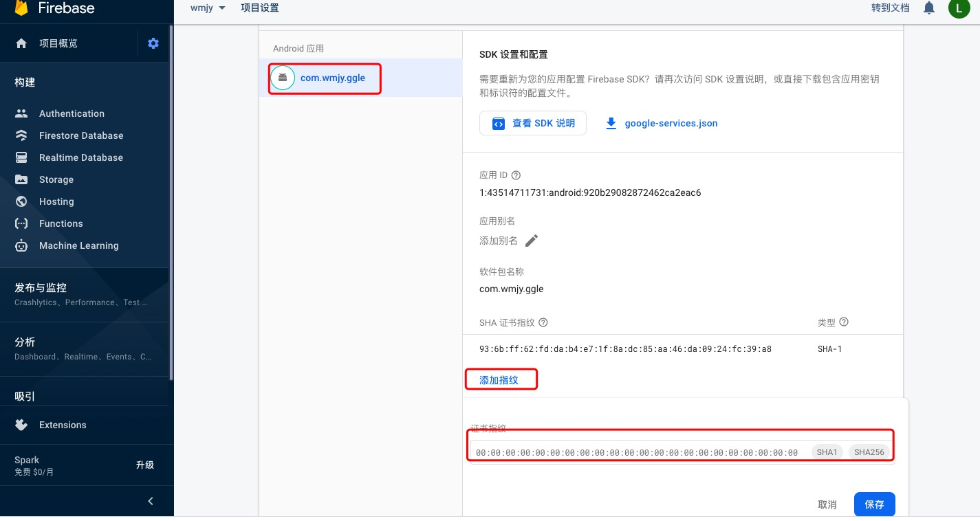Click the settings gear beside 项目概览
The width and height of the screenshot is (980, 521).
coord(153,43)
